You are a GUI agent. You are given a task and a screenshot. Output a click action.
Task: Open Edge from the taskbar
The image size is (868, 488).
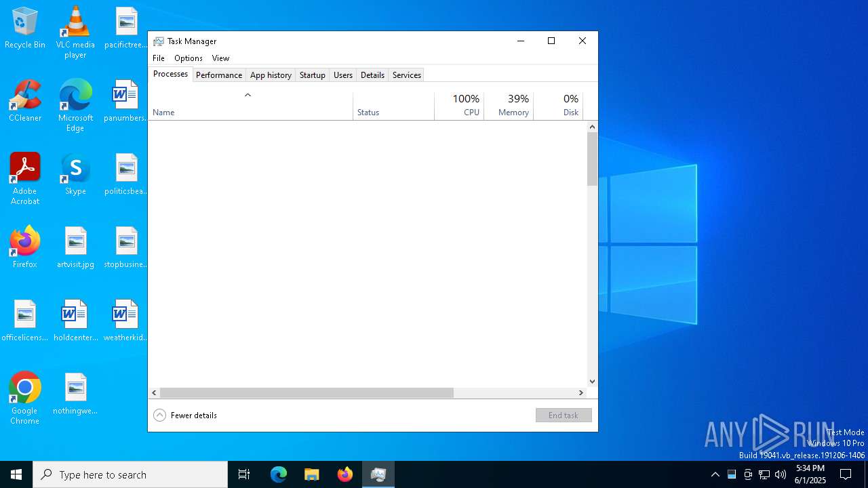279,474
